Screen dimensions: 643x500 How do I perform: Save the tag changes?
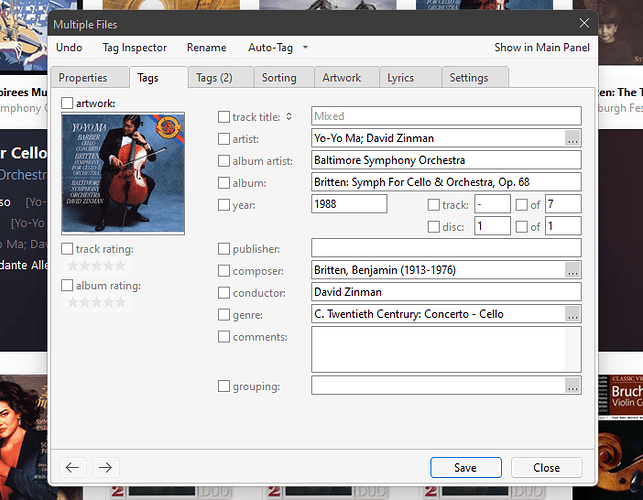465,468
